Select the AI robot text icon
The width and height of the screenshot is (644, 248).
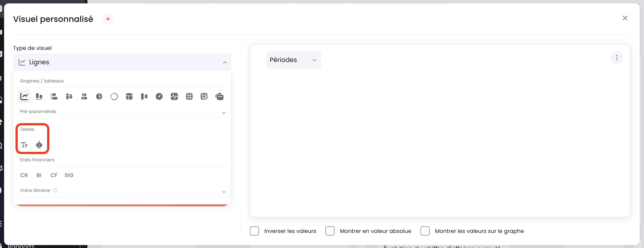click(39, 145)
